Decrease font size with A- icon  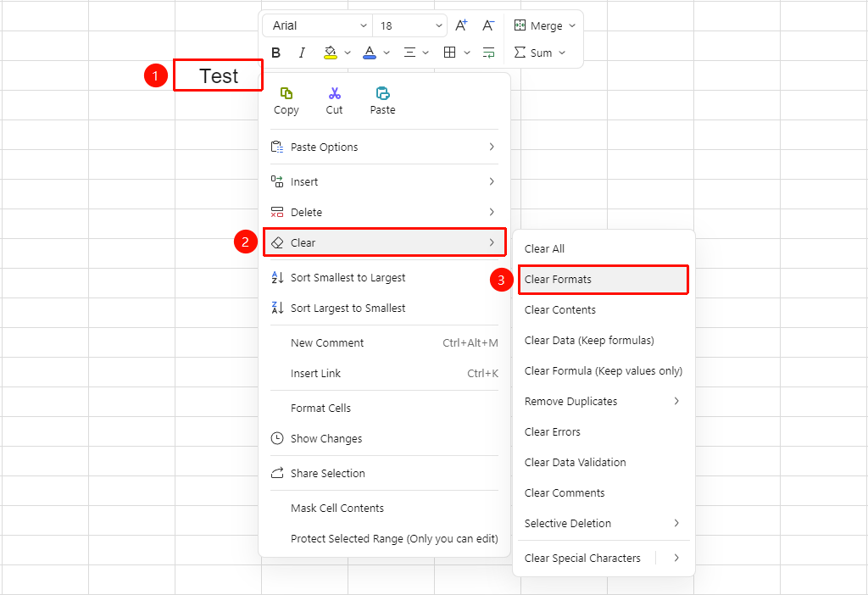pos(487,25)
